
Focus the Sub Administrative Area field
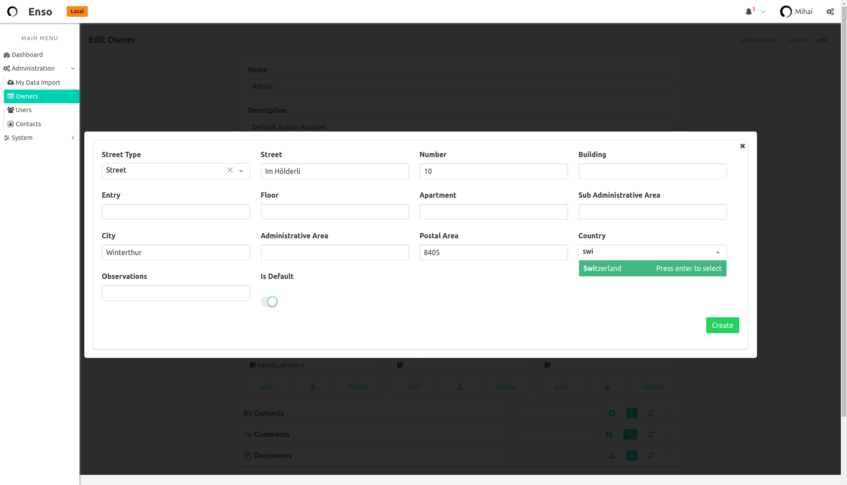tap(652, 212)
